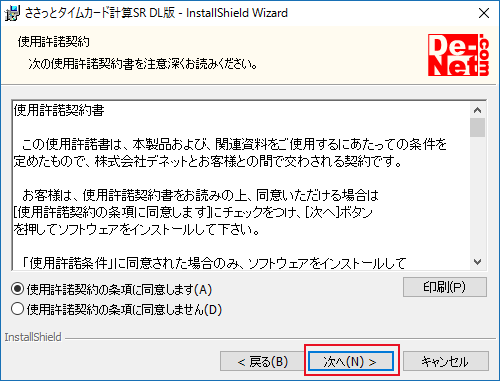Click the line 定めたもので、株式会社デネットとお客様との間で交わされる契約です。

pos(207,161)
